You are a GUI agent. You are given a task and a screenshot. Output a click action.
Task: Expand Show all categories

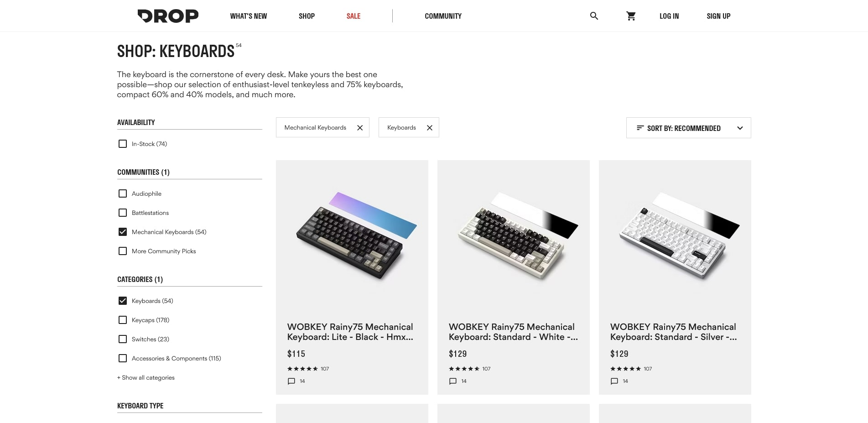click(146, 377)
